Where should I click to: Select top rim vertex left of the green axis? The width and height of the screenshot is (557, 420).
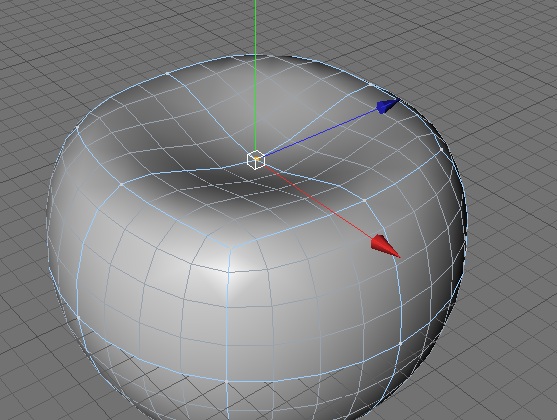[167, 74]
